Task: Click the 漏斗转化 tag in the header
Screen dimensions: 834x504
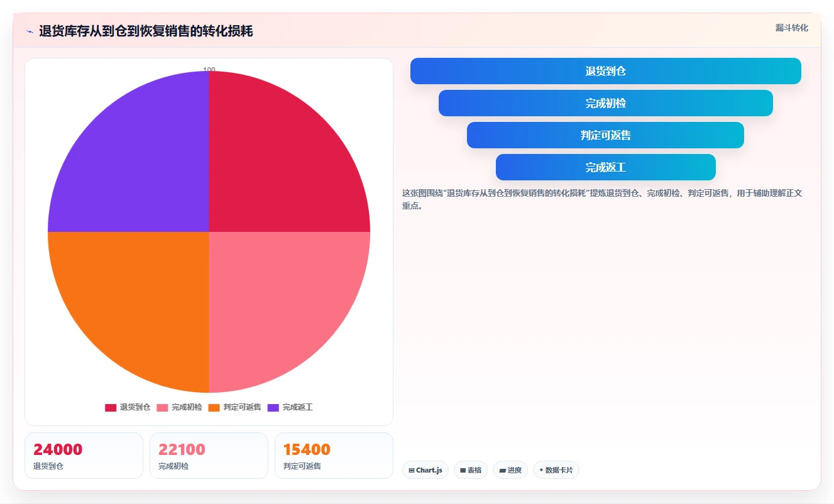Action: click(x=791, y=28)
